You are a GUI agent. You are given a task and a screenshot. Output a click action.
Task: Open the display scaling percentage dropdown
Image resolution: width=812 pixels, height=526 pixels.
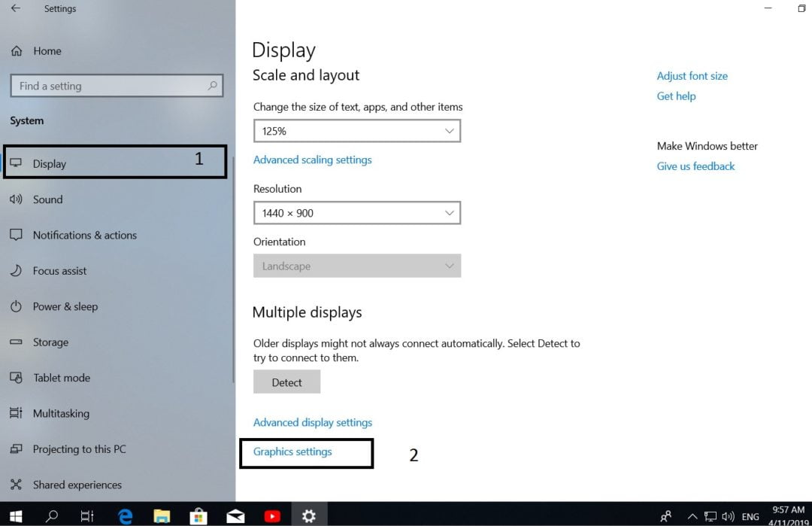click(x=357, y=130)
